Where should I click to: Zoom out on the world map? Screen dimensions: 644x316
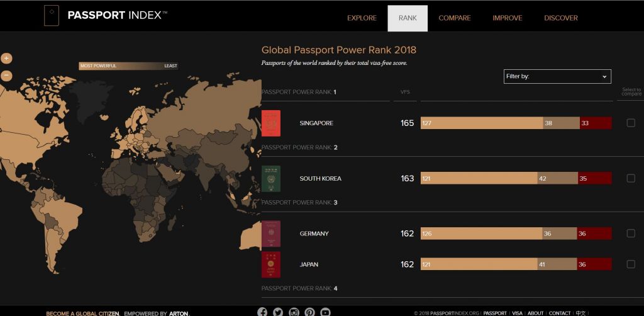click(6, 76)
